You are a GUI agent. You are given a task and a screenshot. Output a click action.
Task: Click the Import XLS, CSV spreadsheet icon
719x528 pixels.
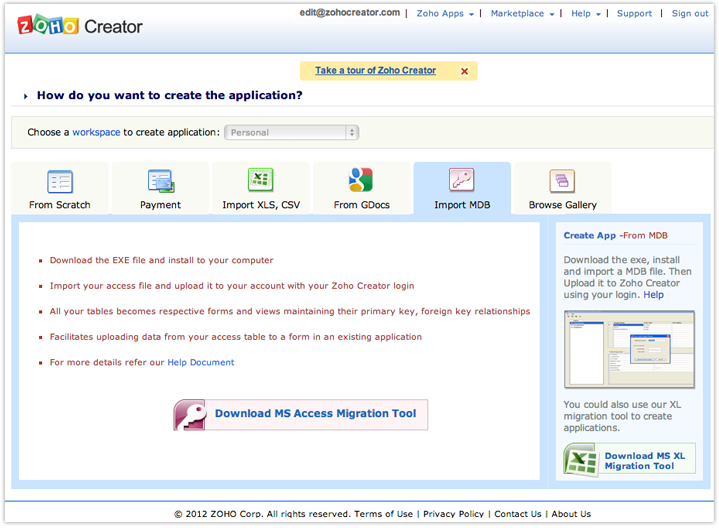coord(260,180)
